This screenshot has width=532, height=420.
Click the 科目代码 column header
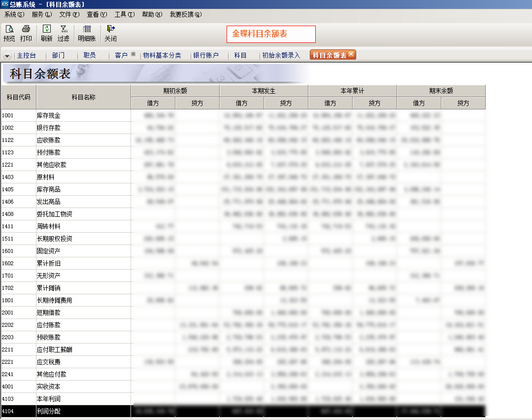[18, 97]
